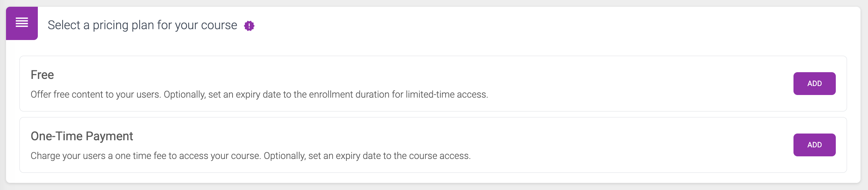
Task: Click gray page background below the pricing panel
Action: click(x=434, y=187)
